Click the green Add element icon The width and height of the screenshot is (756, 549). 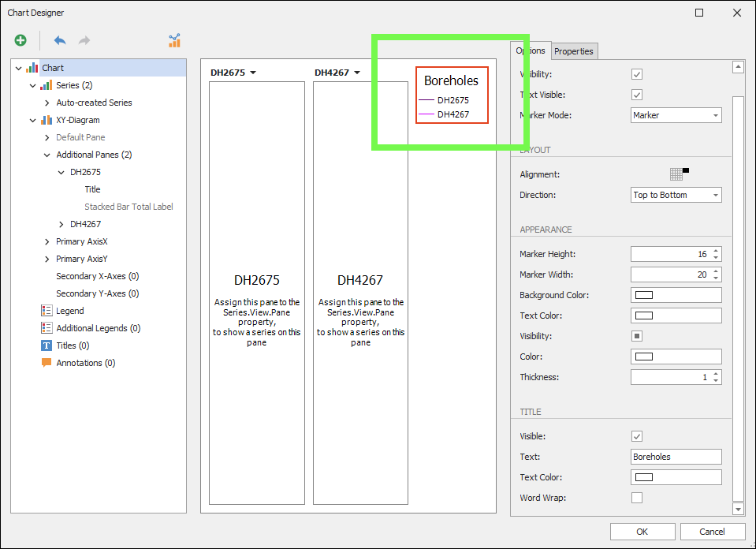20,40
